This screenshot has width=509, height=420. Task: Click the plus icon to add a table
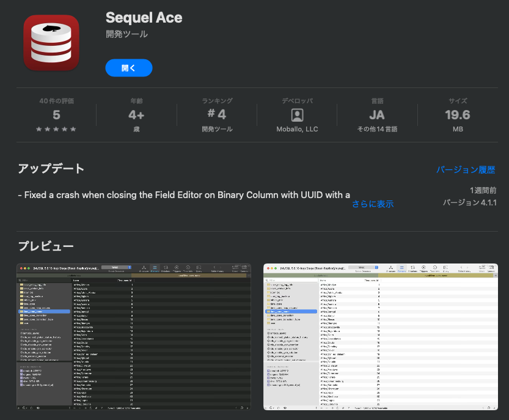coord(18,407)
